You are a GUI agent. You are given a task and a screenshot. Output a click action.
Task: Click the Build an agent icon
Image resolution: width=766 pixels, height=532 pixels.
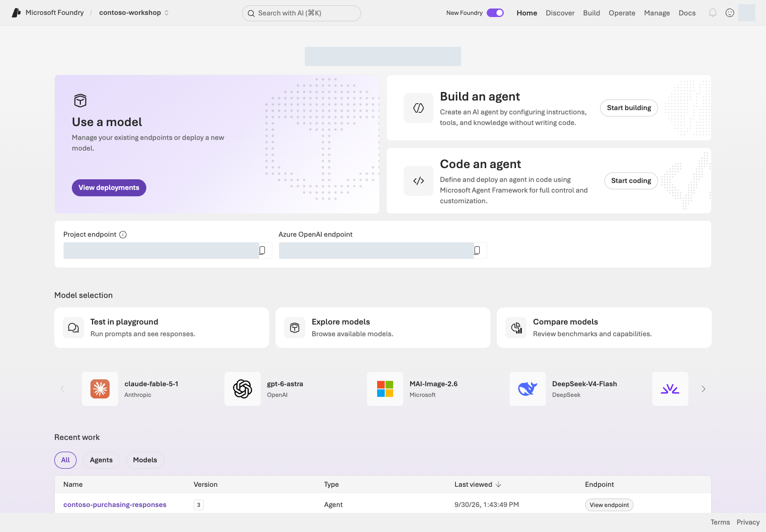click(419, 108)
